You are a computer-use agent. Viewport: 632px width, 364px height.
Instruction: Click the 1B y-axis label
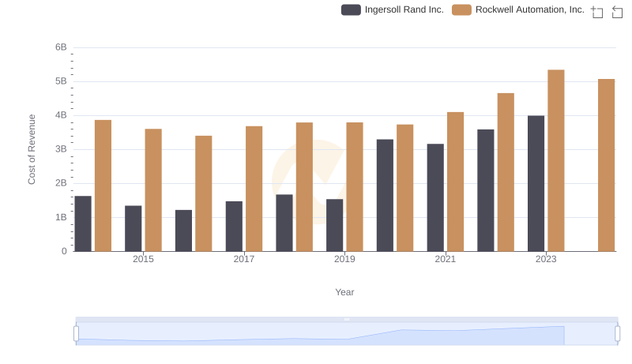61,217
